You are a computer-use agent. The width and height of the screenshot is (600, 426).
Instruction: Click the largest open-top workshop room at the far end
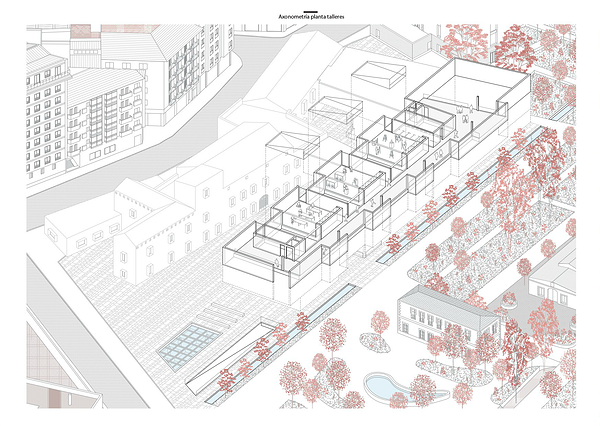pos(470,100)
